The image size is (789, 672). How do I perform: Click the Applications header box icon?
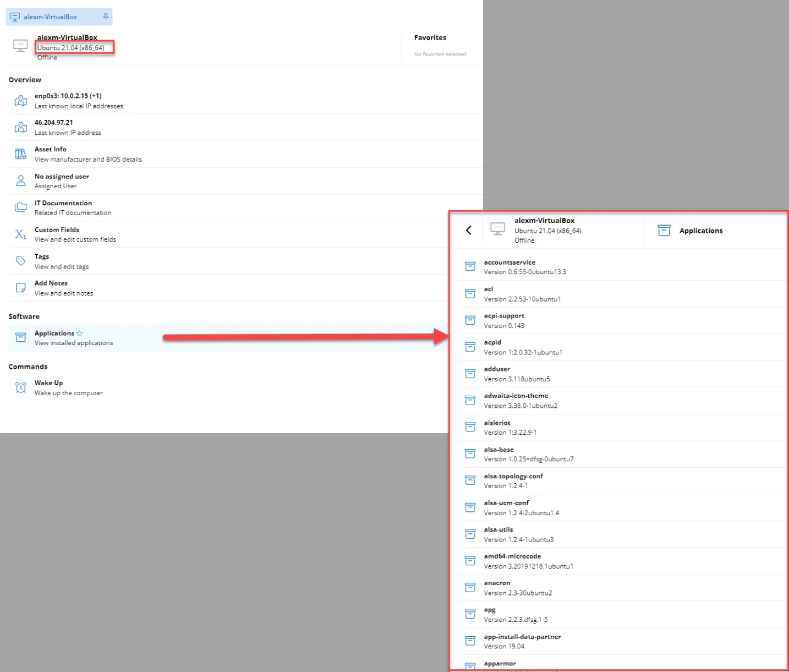(664, 231)
